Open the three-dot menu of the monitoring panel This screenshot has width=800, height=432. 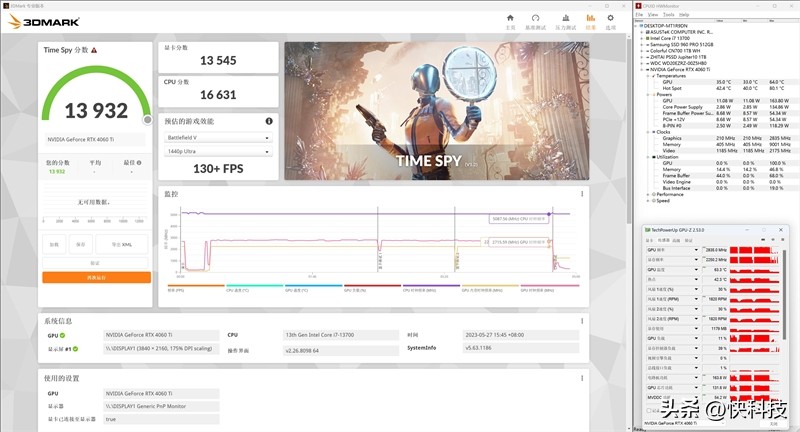coord(583,193)
